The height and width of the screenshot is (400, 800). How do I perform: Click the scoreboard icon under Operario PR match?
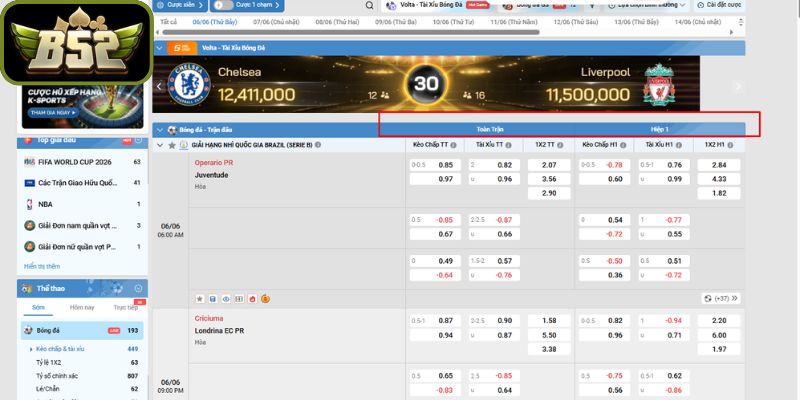239,299
